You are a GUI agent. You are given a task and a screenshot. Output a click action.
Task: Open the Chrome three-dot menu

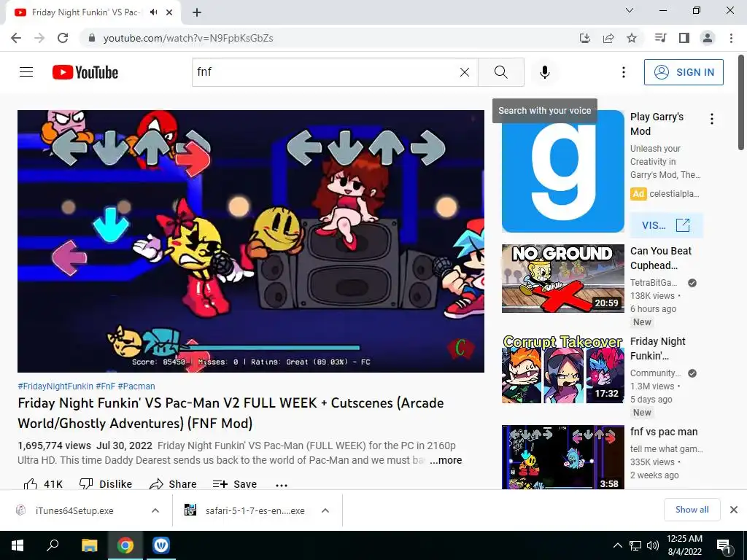click(731, 38)
